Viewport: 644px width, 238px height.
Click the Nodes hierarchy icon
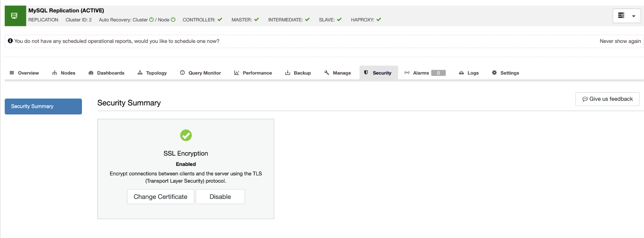click(54, 73)
